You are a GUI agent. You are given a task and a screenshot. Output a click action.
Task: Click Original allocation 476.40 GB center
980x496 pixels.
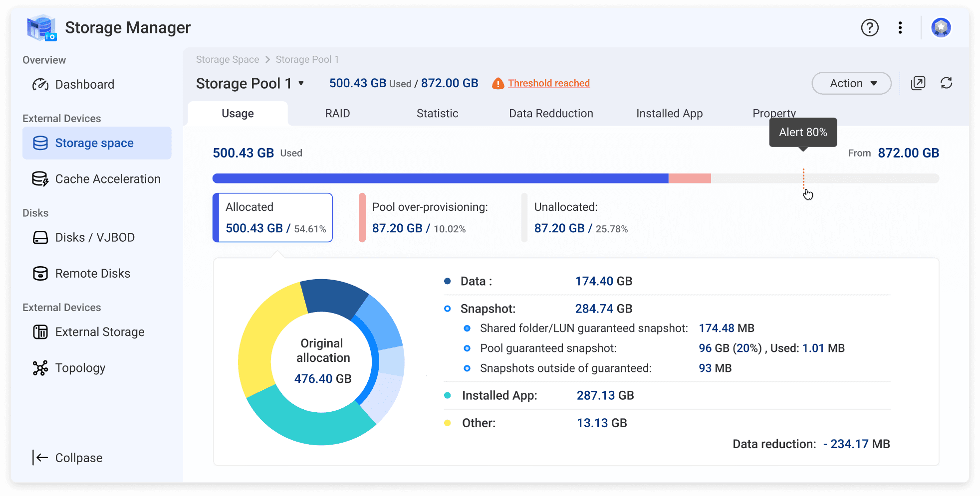(x=323, y=361)
